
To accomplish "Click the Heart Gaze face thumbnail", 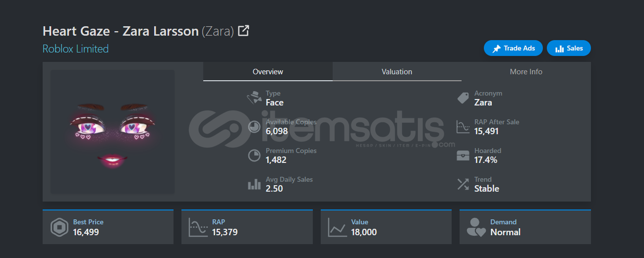I will (113, 131).
